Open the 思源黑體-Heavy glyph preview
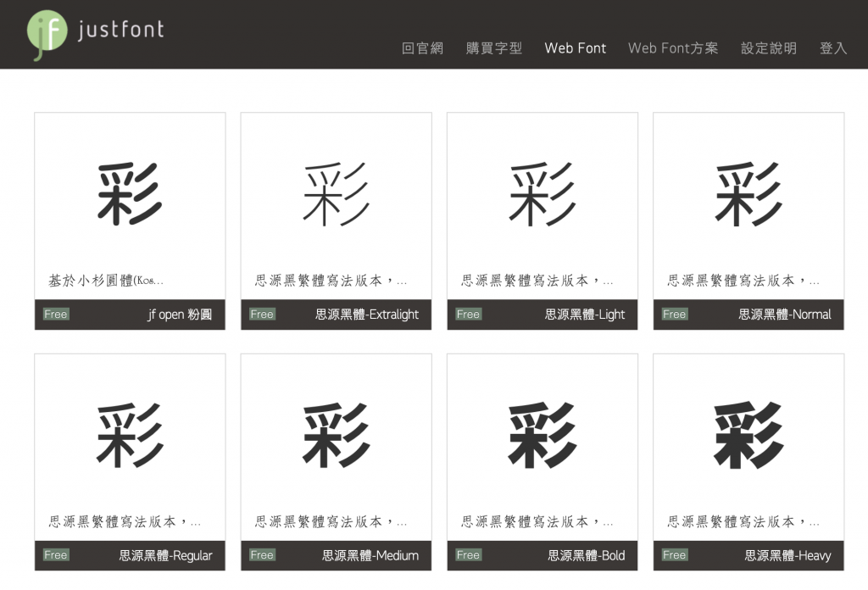This screenshot has height=590, width=868. [748, 435]
